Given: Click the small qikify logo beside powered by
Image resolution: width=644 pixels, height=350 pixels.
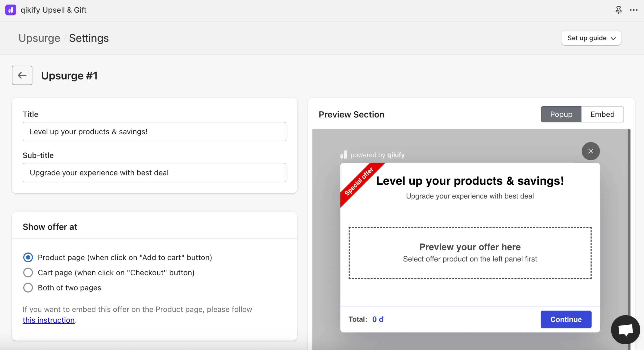Looking at the screenshot, I should (344, 155).
